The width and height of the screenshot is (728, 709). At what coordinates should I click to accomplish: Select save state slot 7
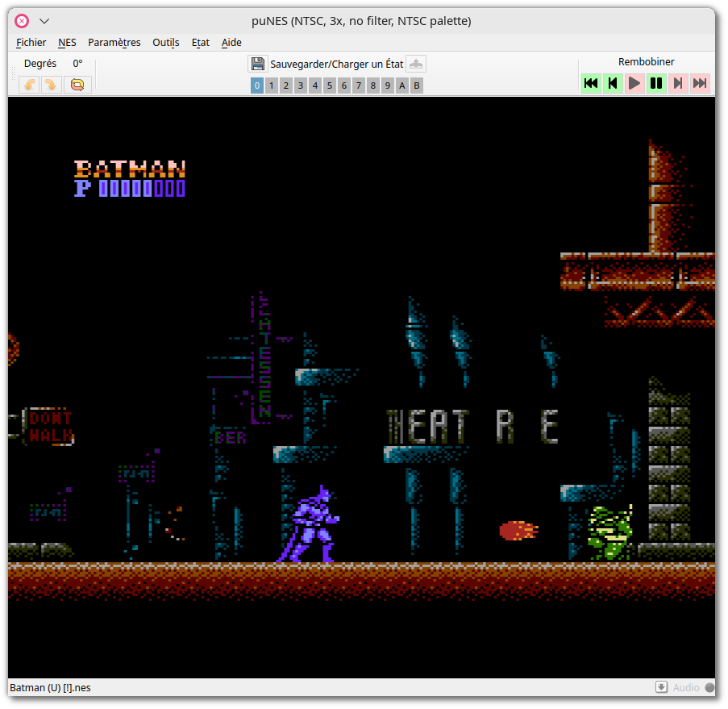tap(359, 85)
